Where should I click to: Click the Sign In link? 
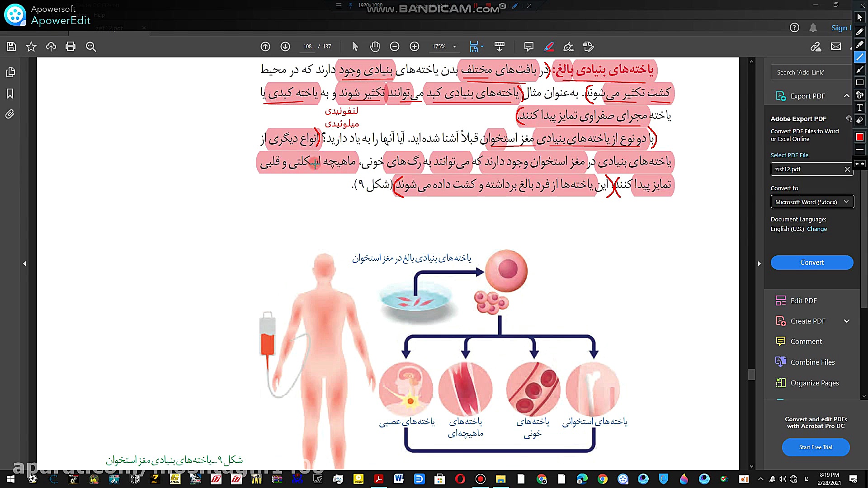coord(841,28)
